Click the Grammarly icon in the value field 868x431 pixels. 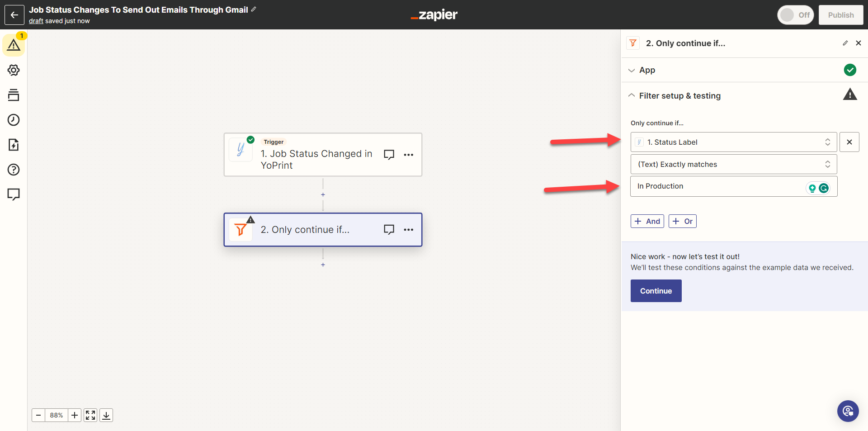(824, 188)
